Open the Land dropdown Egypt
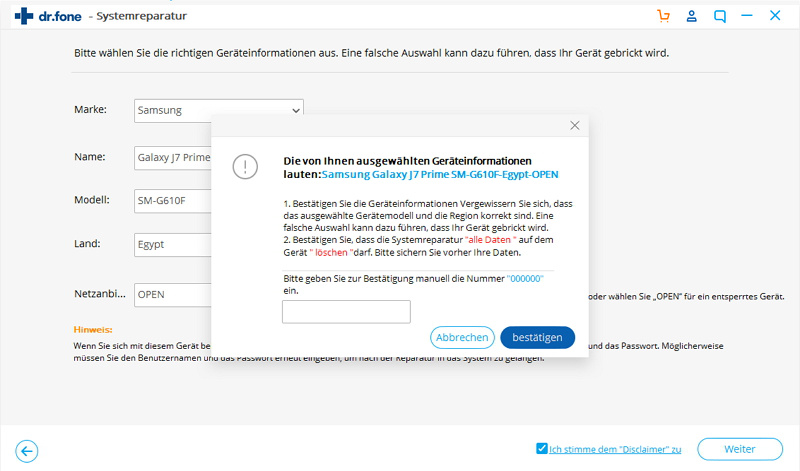This screenshot has width=800, height=471. [173, 244]
